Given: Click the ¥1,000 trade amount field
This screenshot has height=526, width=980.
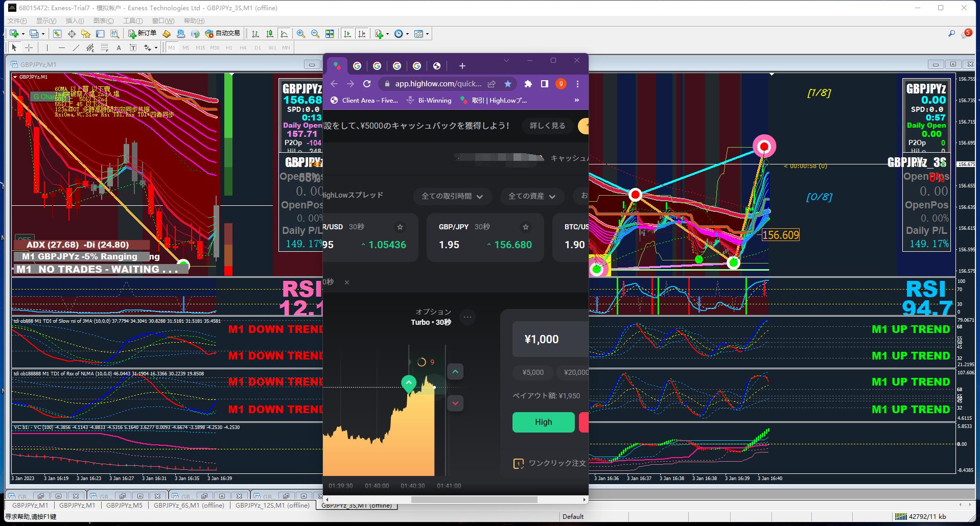Looking at the screenshot, I should [550, 339].
